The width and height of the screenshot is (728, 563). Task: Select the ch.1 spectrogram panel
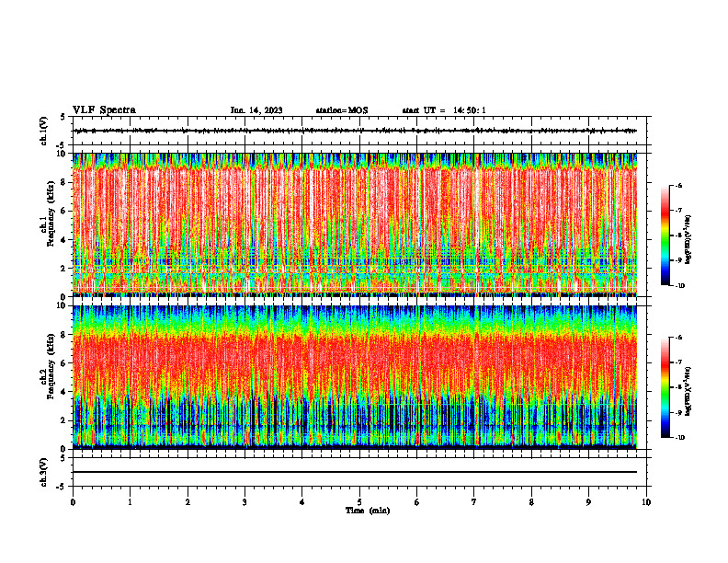coord(355,224)
